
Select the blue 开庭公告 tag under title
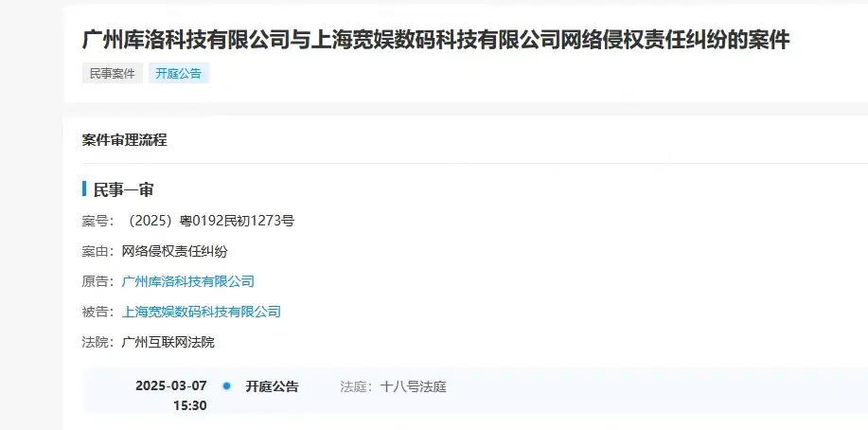[178, 73]
